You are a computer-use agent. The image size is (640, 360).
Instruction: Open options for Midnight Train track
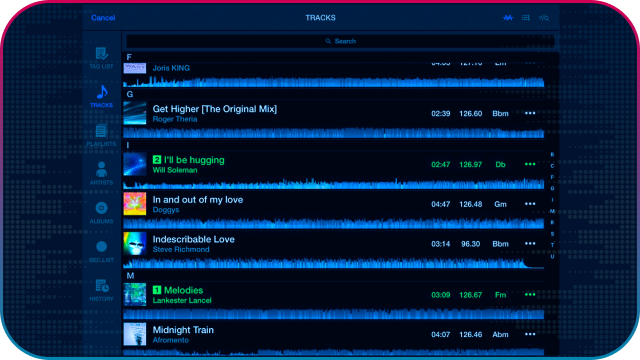[530, 334]
